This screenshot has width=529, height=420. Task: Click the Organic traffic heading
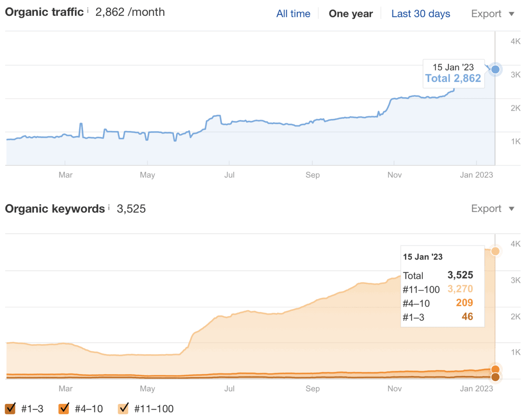click(x=44, y=12)
